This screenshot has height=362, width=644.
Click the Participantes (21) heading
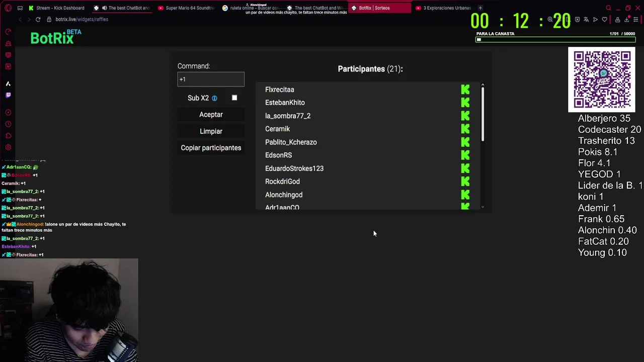pos(370,69)
